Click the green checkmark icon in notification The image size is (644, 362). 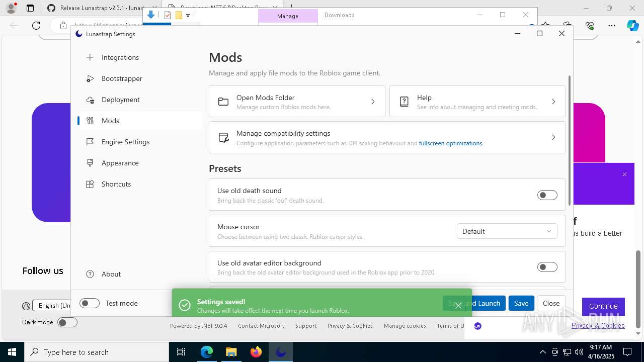185,305
